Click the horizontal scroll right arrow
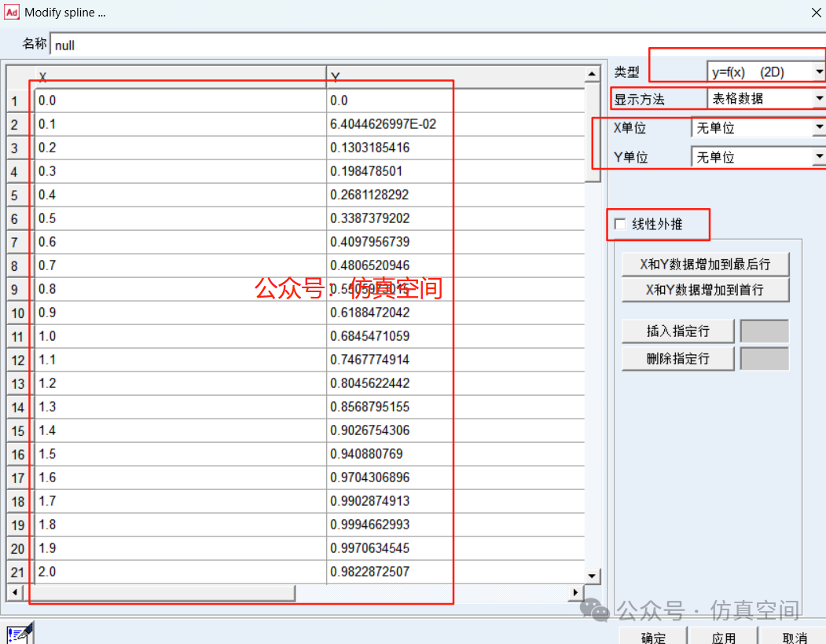826x644 pixels. [576, 592]
